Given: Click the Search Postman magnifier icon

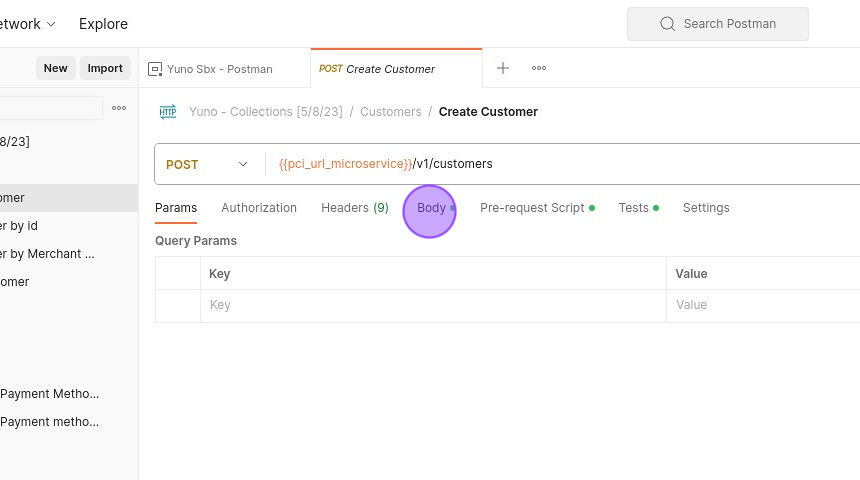Looking at the screenshot, I should pyautogui.click(x=667, y=24).
